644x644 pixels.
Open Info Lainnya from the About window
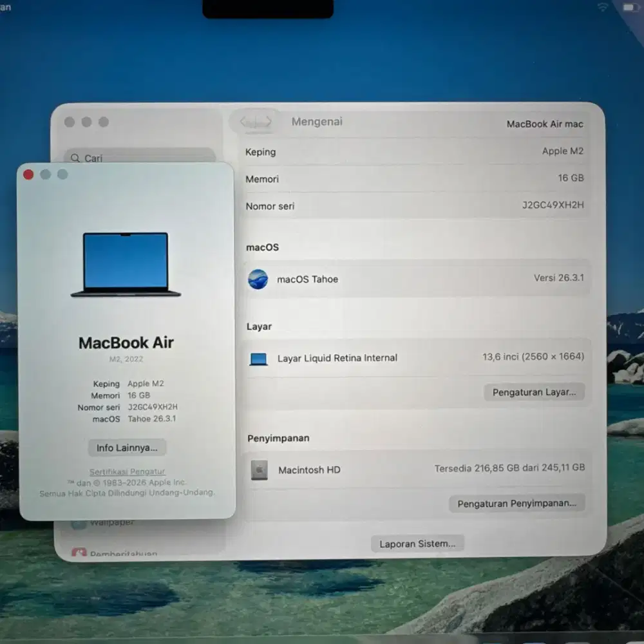(x=126, y=447)
